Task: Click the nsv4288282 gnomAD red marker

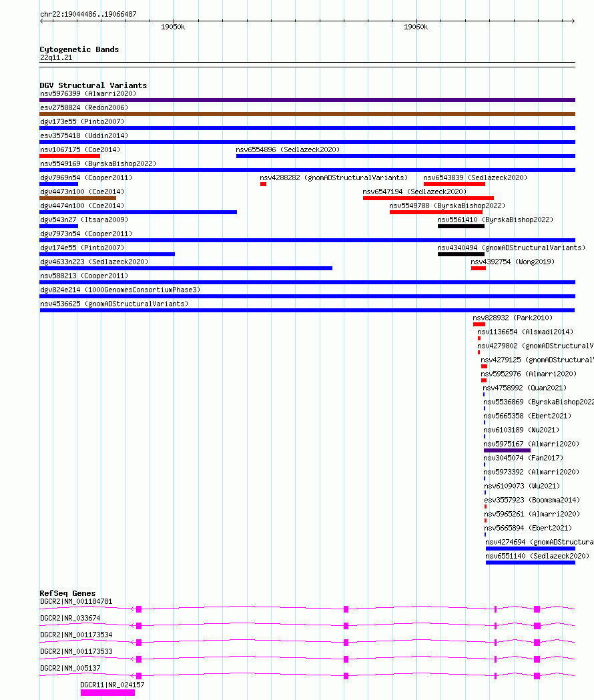Action: point(264,184)
